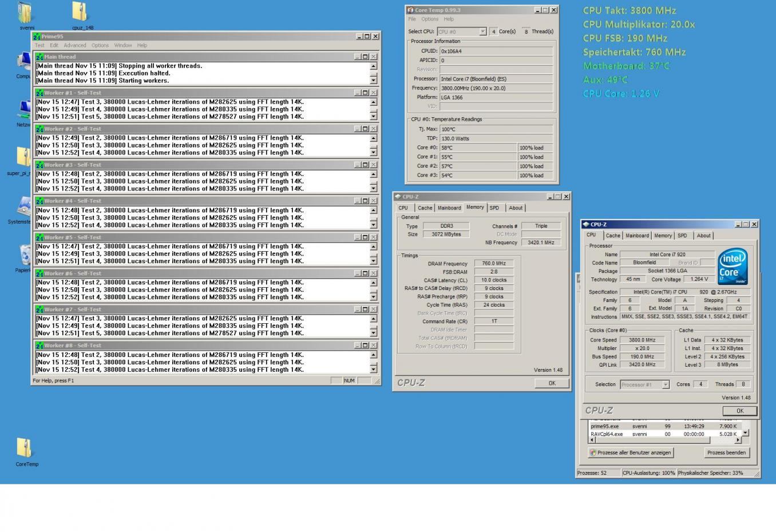Viewport: 776px width, 532px height.
Task: Click the Worker #7 Self-Test window icon
Action: [x=39, y=309]
